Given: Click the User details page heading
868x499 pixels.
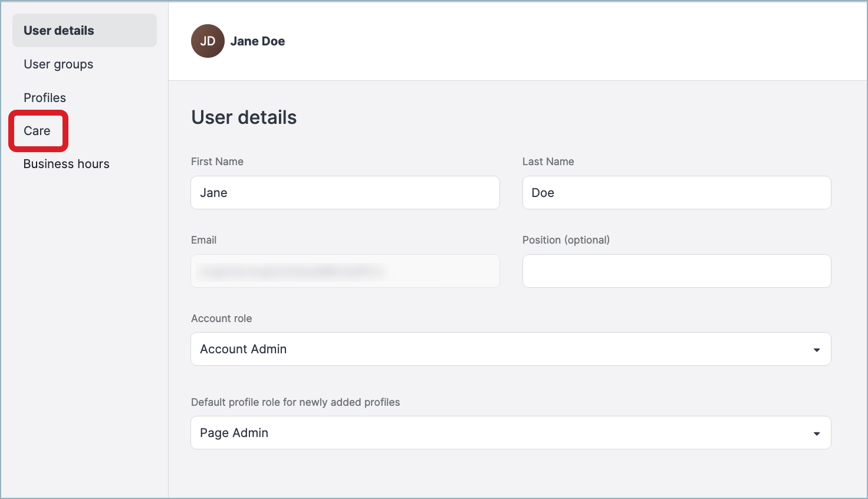Looking at the screenshot, I should coord(244,117).
